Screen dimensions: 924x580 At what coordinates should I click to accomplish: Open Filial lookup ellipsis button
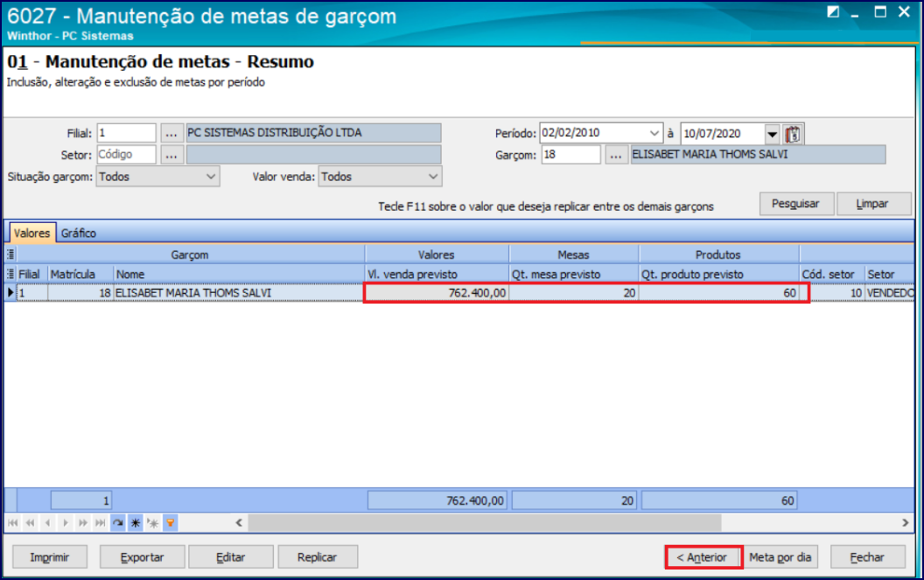click(171, 134)
